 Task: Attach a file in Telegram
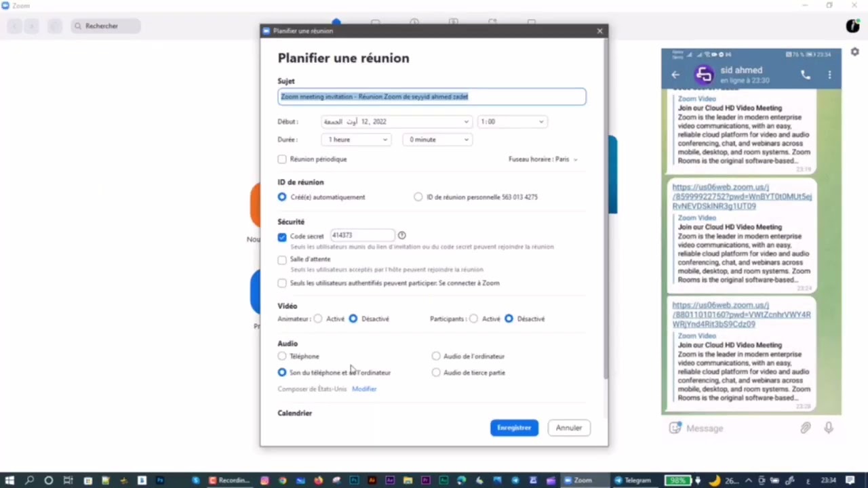point(806,428)
